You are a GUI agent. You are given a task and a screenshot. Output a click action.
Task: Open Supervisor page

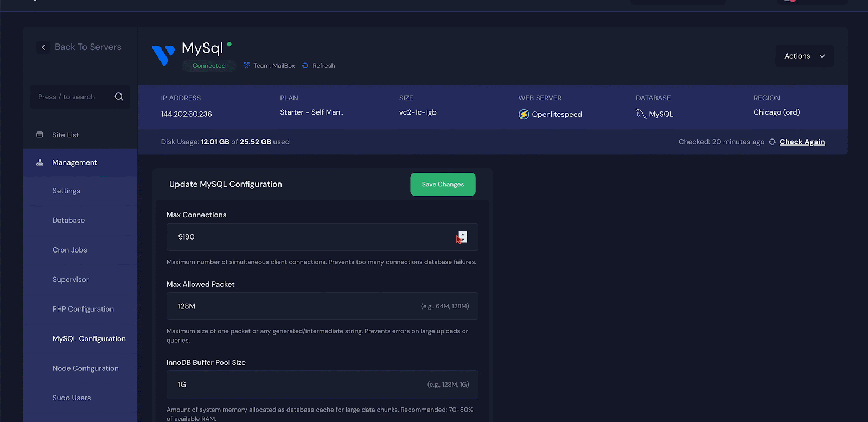pos(71,280)
